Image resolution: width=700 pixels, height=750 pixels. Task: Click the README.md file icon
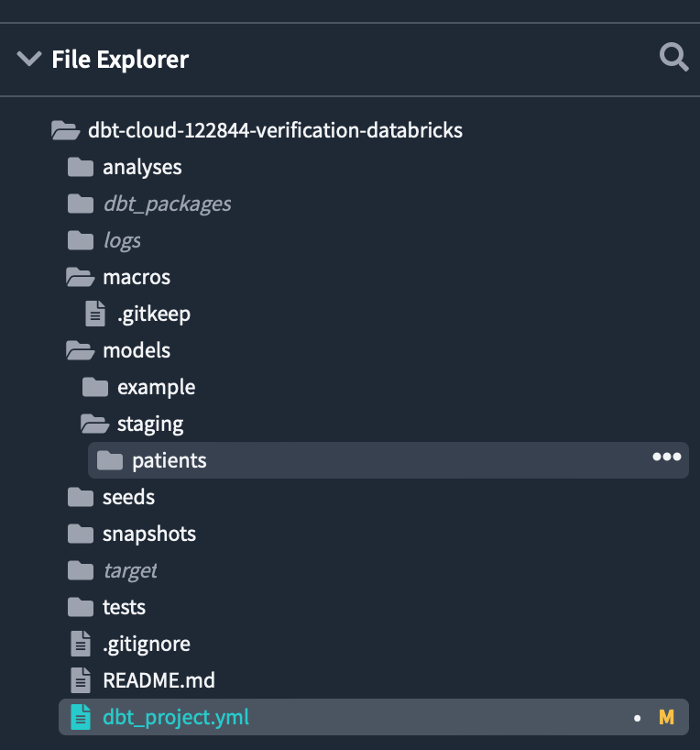coord(82,680)
